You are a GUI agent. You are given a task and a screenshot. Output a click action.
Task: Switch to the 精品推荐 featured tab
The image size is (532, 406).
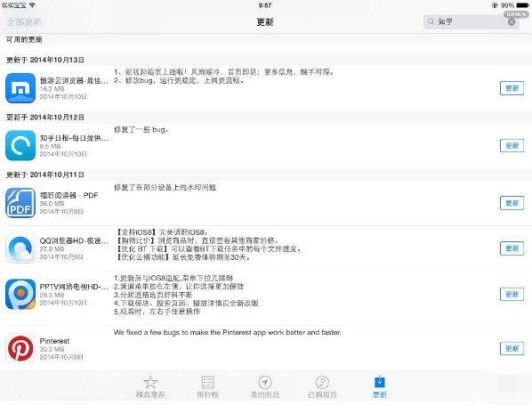150,386
